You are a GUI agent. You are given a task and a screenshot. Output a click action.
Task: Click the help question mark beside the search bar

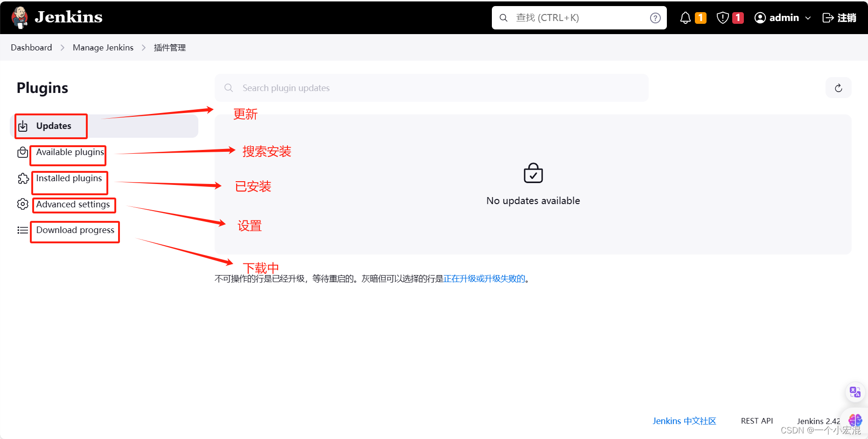tap(655, 17)
